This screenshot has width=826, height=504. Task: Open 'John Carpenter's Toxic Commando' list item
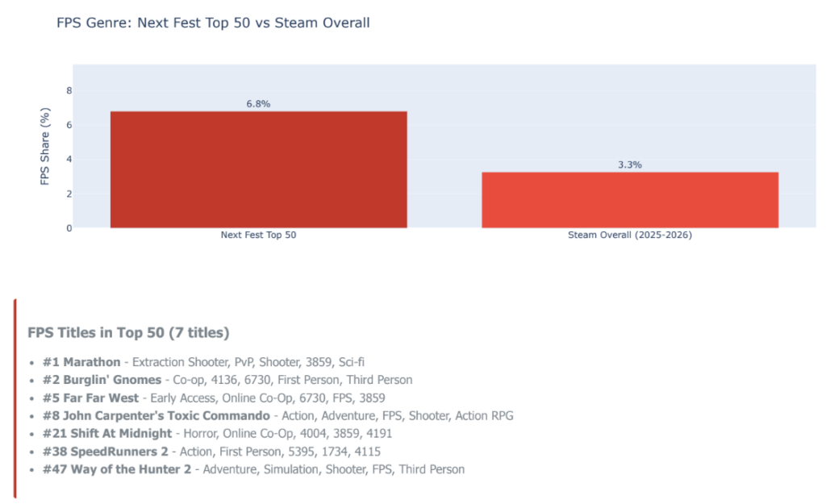(x=156, y=415)
